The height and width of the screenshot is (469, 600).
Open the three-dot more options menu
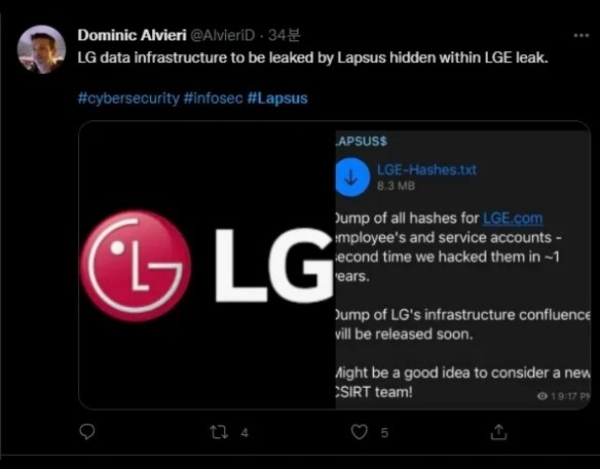582,35
